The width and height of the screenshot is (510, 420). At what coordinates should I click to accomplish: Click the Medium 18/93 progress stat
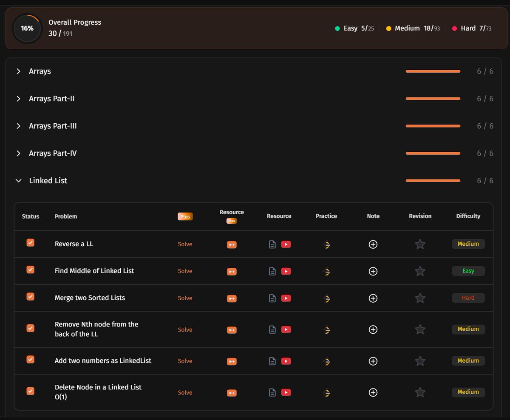(x=413, y=28)
